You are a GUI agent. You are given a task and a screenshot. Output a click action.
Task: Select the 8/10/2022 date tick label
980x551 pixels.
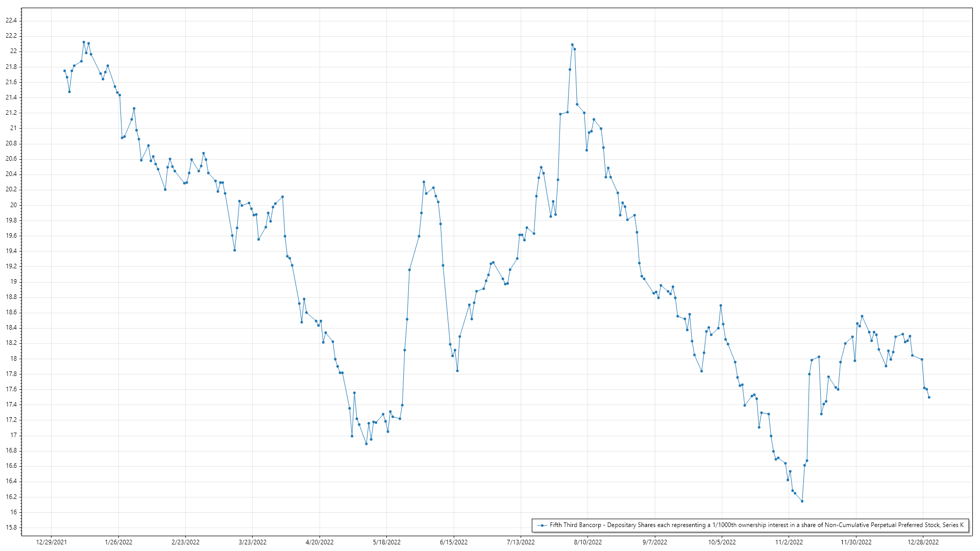(x=587, y=542)
